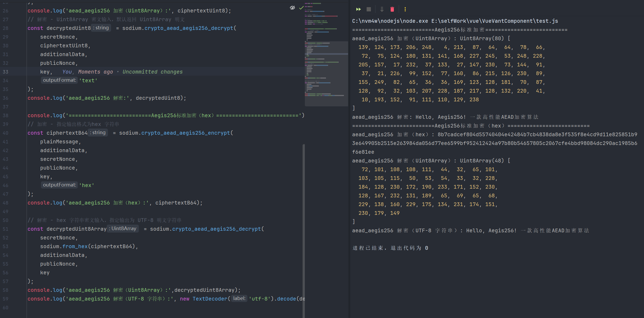Toggle the crossed-eye reader mode icon

pyautogui.click(x=292, y=8)
